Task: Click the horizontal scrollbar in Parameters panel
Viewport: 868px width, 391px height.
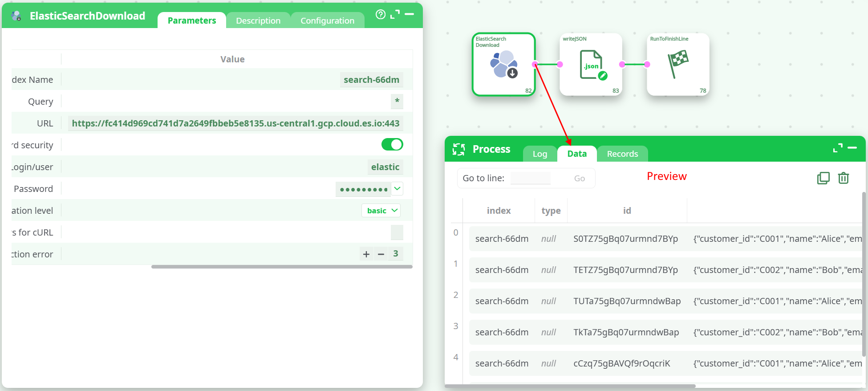Action: [x=282, y=267]
